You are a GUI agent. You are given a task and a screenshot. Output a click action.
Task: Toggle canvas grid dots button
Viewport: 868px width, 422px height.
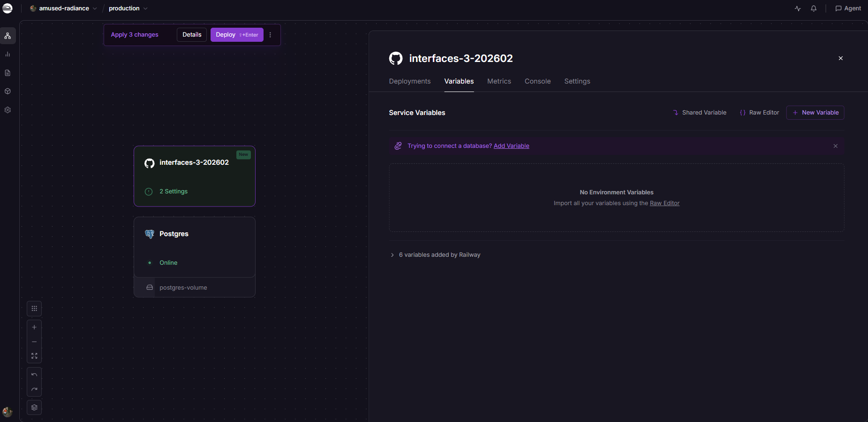(34, 308)
